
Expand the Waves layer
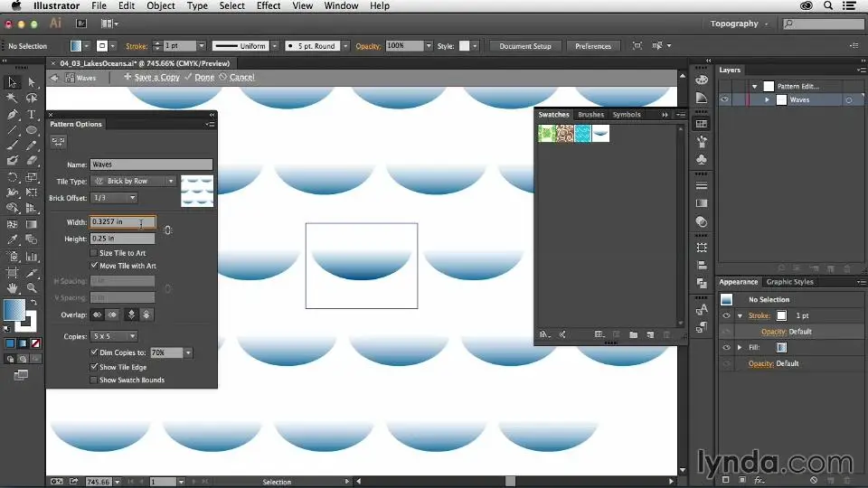[768, 99]
